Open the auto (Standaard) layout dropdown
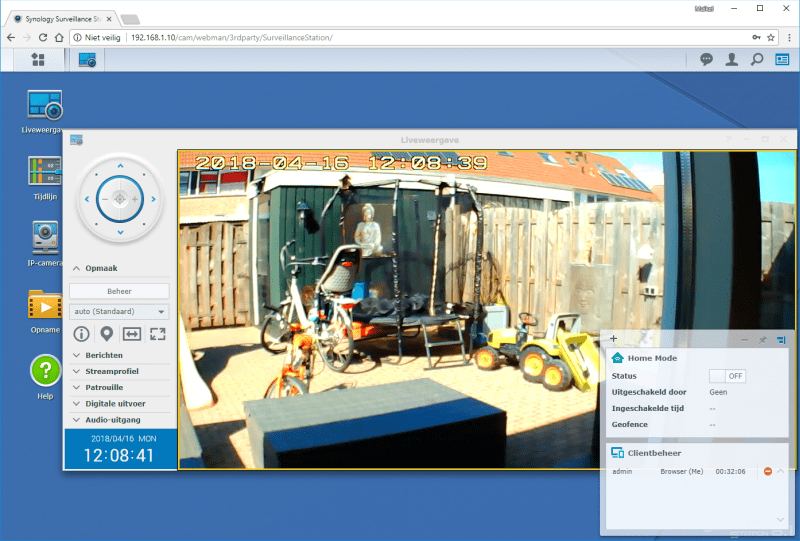Screen dimensions: 800x541 [x=119, y=311]
